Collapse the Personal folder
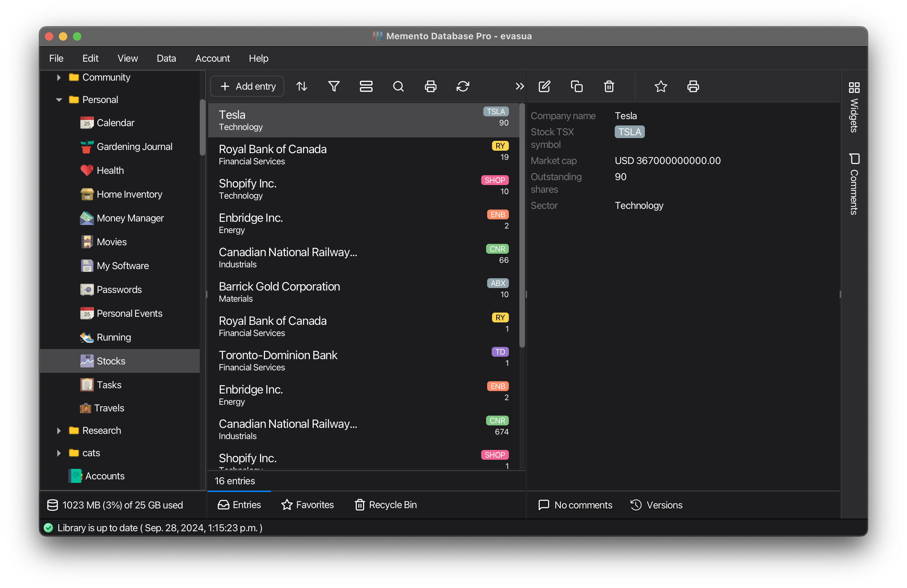907x588 pixels. coord(59,100)
